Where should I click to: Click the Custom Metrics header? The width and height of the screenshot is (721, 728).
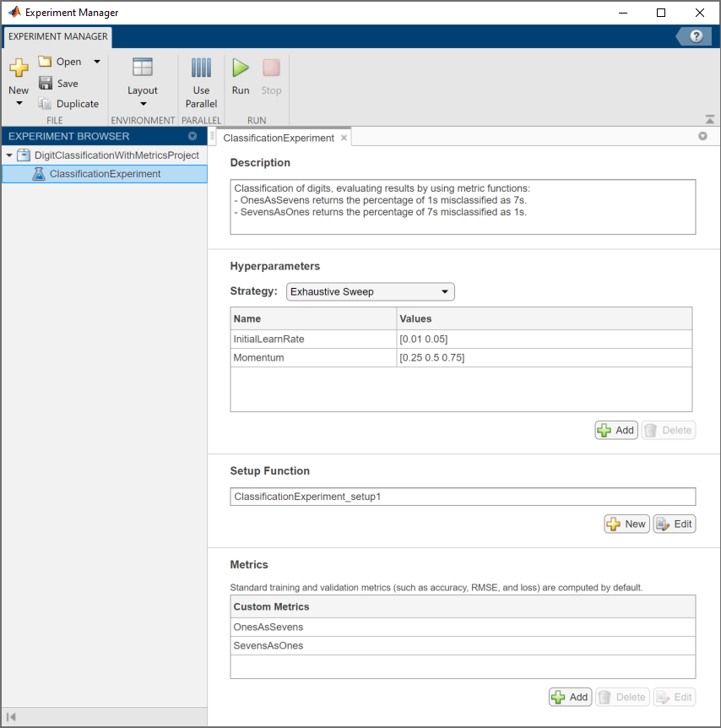tap(463, 606)
